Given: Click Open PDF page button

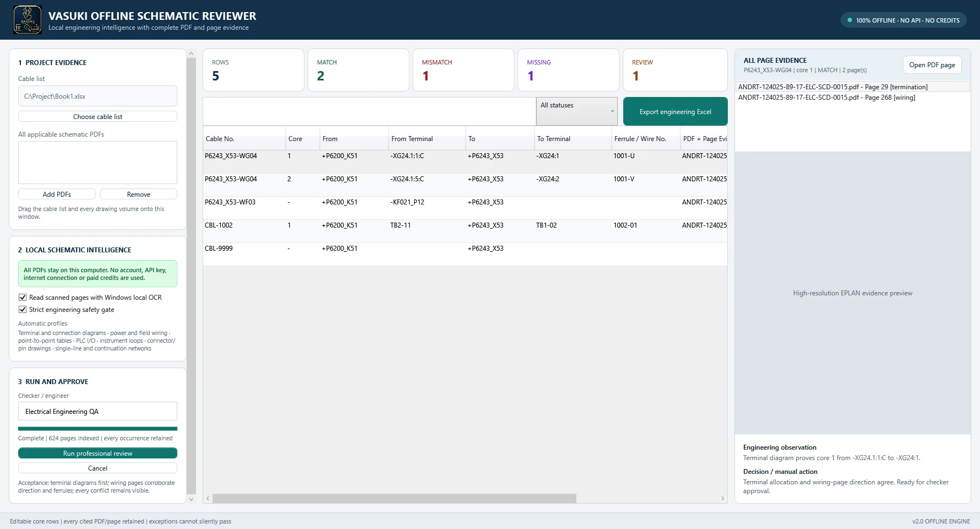Looking at the screenshot, I should pyautogui.click(x=932, y=65).
